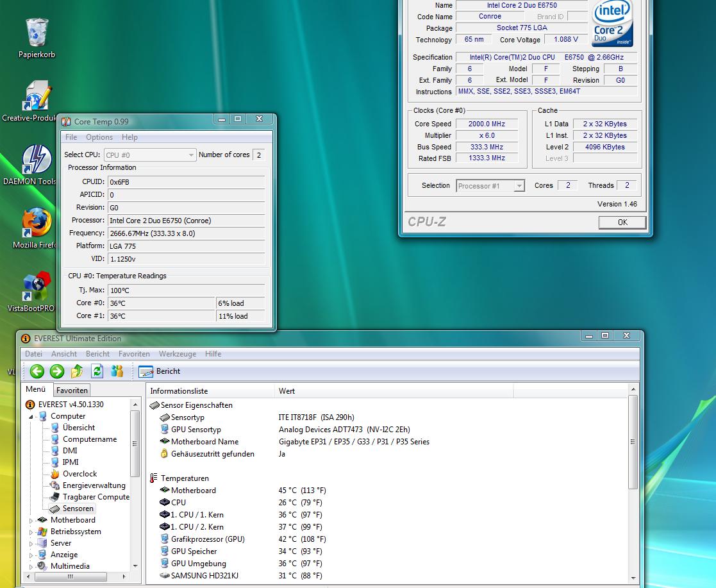Screen dimensions: 716x588
Task: Select Sensoren in EVEREST tree
Action: pyautogui.click(x=78, y=508)
